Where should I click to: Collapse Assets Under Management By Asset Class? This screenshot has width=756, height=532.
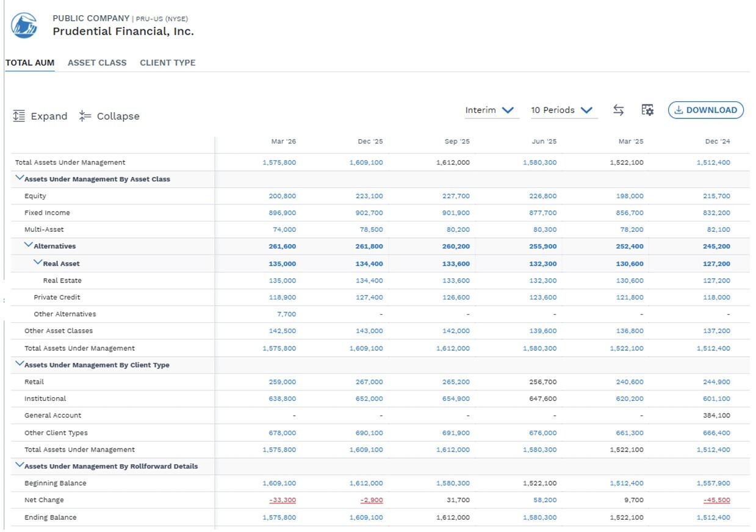(20, 179)
